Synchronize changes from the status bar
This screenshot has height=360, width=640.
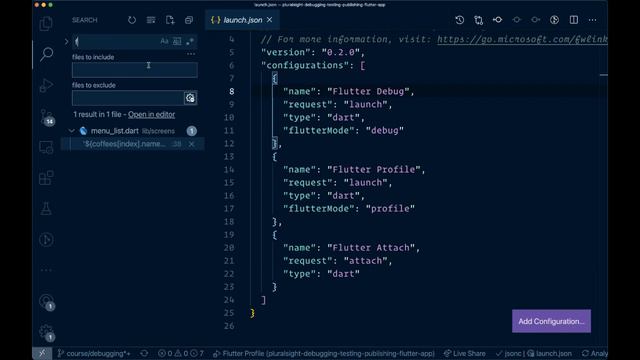[144, 353]
